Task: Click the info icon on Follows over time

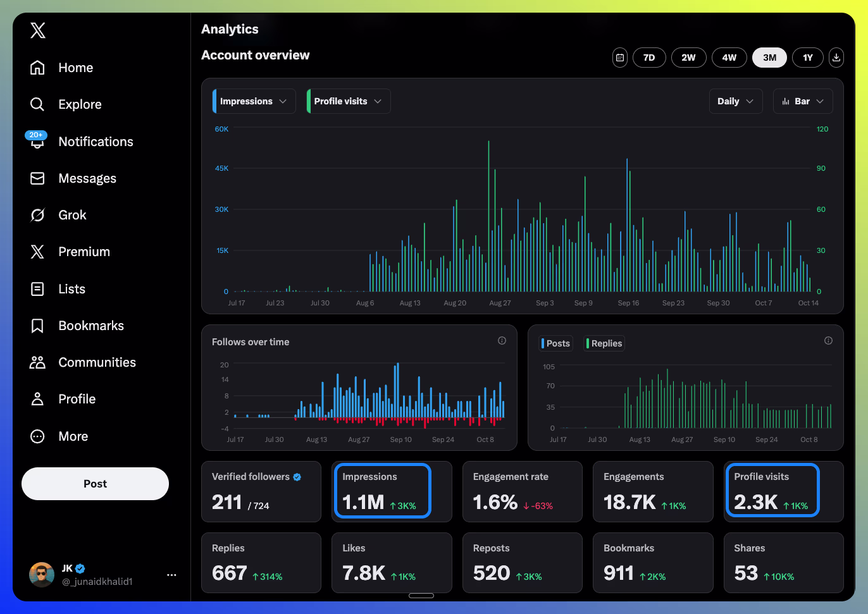Action: 502,341
